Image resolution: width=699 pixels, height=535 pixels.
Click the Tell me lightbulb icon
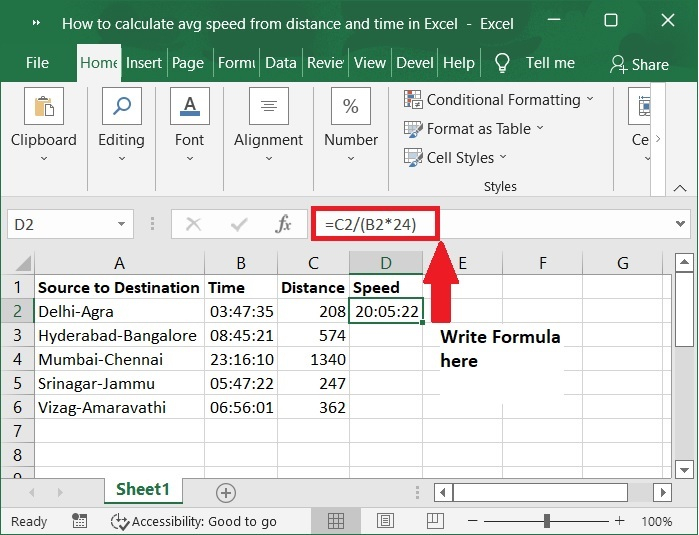pos(502,63)
